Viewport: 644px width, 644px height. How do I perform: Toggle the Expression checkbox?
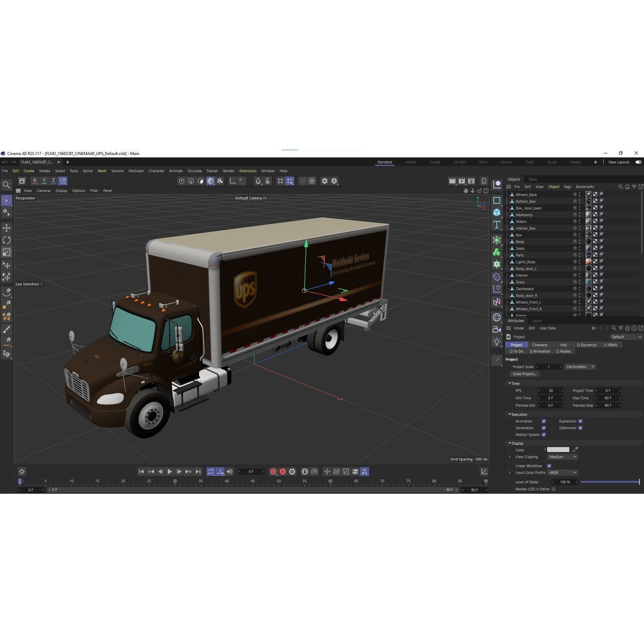[580, 421]
